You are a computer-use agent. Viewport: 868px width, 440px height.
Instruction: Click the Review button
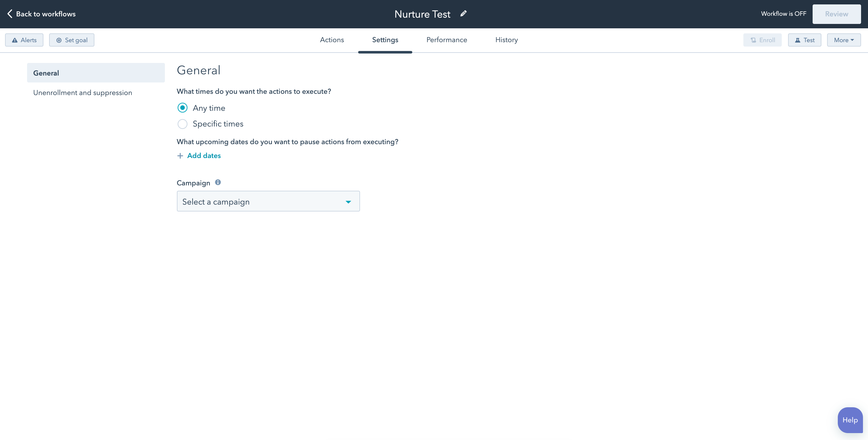point(837,14)
